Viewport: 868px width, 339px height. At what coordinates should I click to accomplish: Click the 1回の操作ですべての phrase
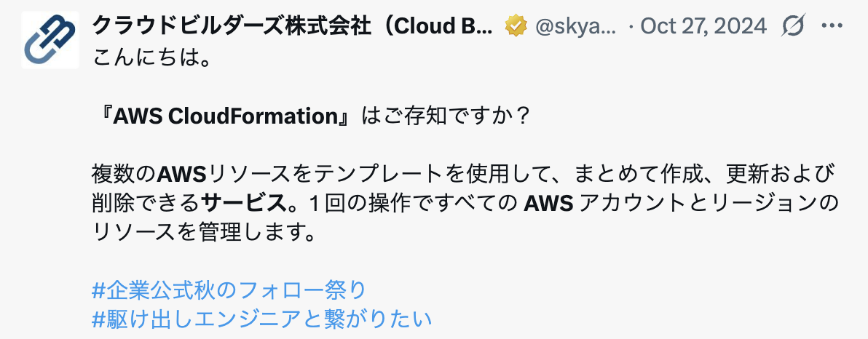411,204
